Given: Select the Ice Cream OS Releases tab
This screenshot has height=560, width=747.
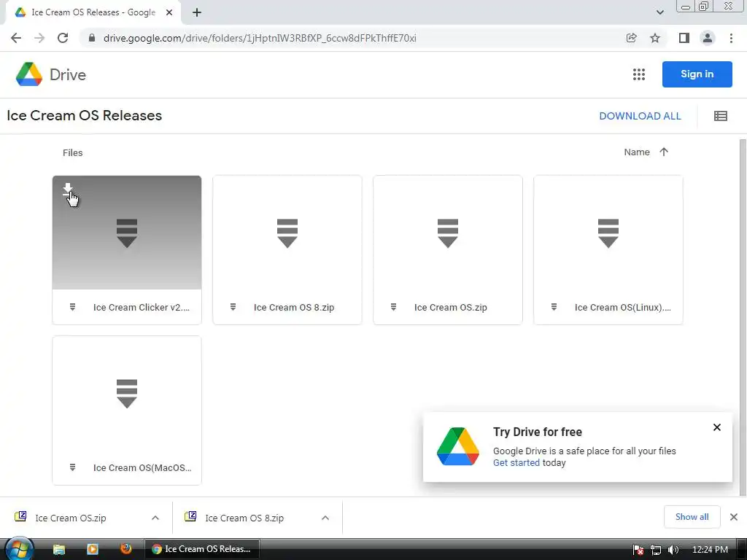Looking at the screenshot, I should click(x=93, y=13).
